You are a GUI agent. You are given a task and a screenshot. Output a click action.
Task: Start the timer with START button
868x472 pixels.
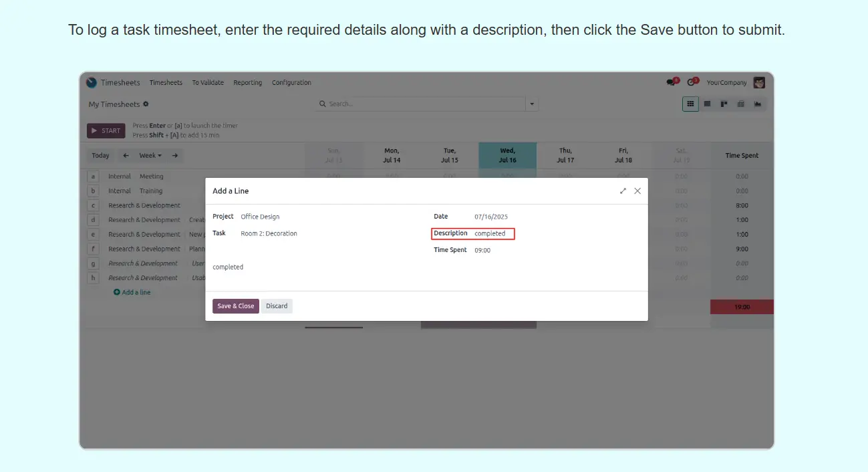click(106, 131)
